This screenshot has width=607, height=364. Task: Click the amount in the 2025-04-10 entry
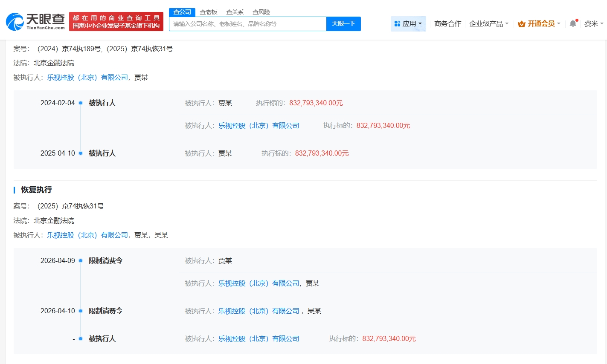tap(322, 153)
